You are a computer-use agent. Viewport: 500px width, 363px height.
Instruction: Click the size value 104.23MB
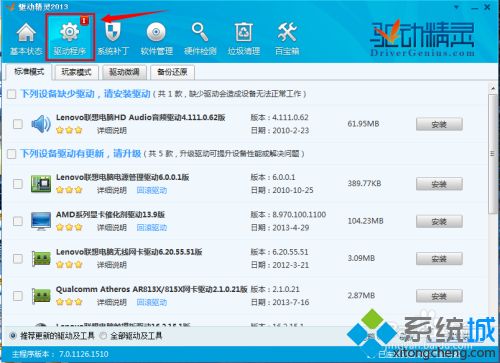(365, 221)
